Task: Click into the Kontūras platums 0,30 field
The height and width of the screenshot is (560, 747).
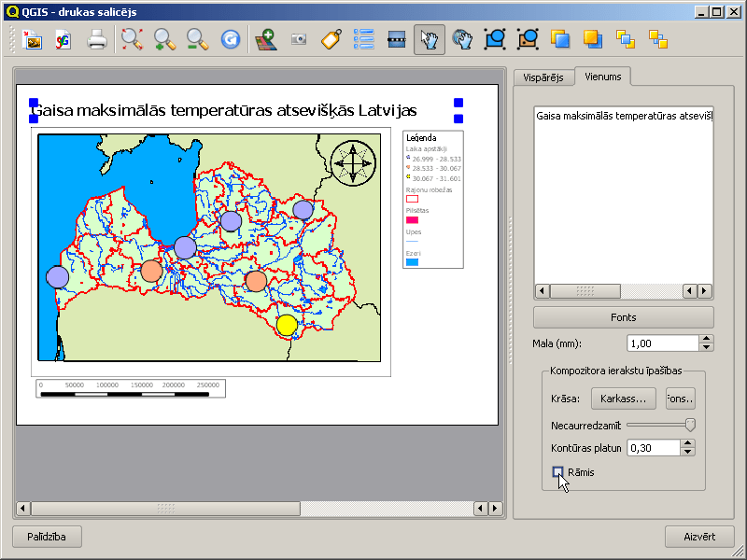Action: point(654,448)
